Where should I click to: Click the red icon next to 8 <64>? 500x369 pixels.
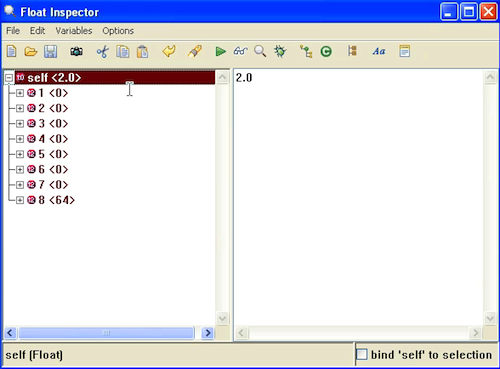[x=31, y=200]
